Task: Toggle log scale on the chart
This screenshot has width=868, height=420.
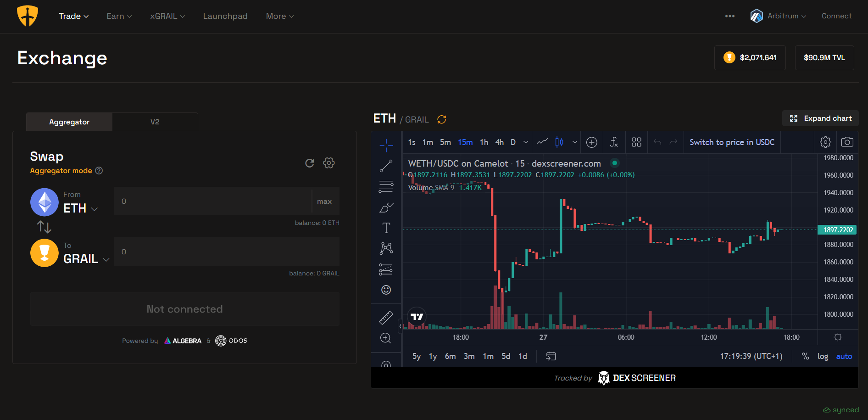Action: 823,357
